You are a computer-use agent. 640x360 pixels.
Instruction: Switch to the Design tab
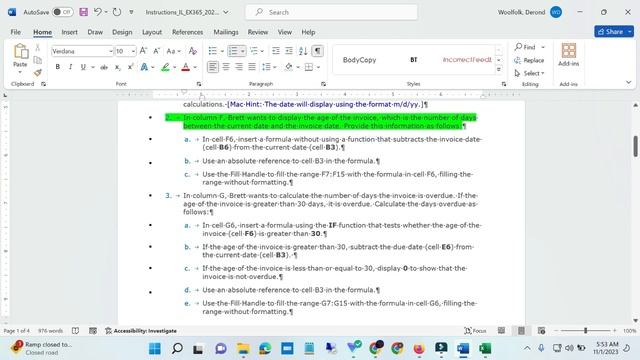point(122,32)
